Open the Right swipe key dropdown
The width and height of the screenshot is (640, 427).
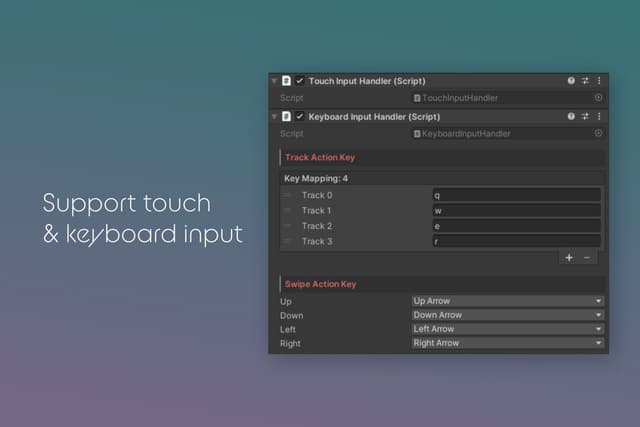point(508,343)
